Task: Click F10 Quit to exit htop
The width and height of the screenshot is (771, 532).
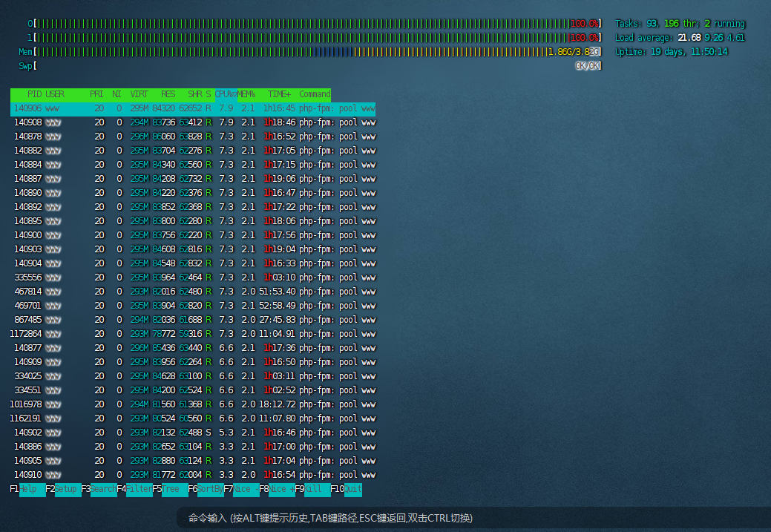Action: [x=346, y=489]
